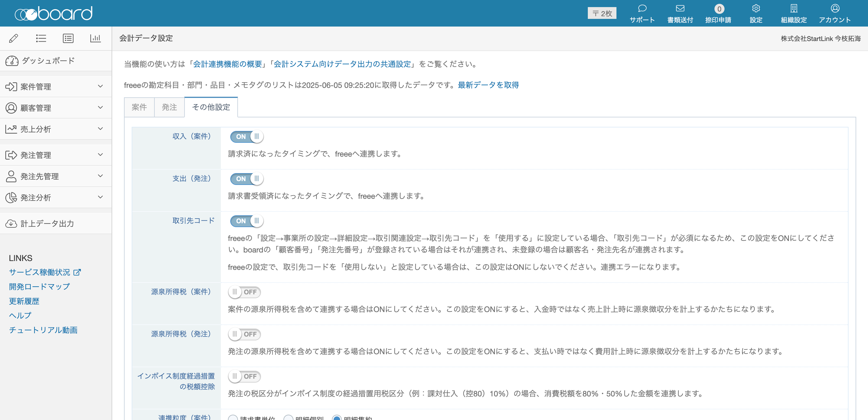Click the 発注管理 sidebar icon
The height and width of the screenshot is (420, 868).
tap(11, 155)
